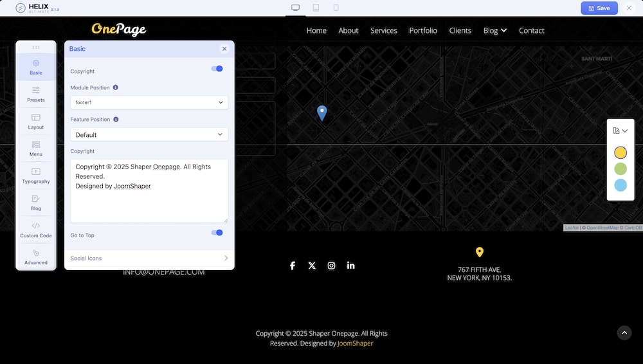Disable the Go to Top toggle
The height and width of the screenshot is (364, 643).
(x=217, y=233)
